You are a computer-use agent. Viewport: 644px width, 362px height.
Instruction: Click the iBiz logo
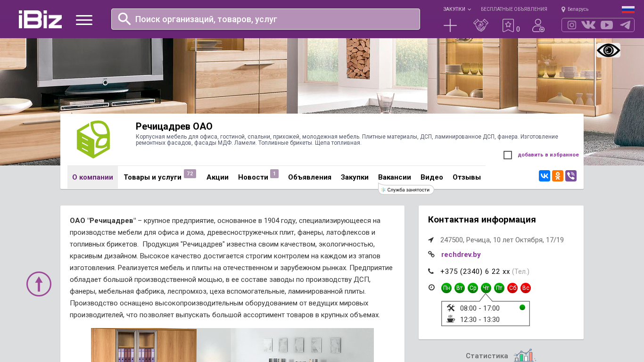click(40, 19)
